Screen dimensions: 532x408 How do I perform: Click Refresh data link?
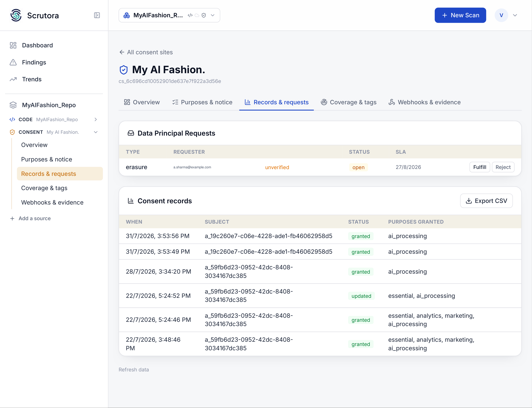[x=134, y=370]
